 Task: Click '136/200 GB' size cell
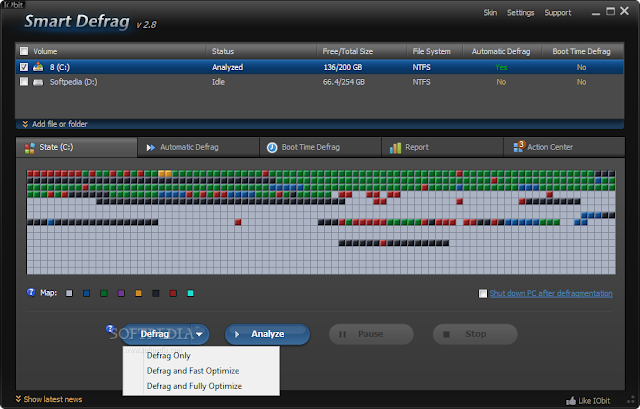click(343, 67)
